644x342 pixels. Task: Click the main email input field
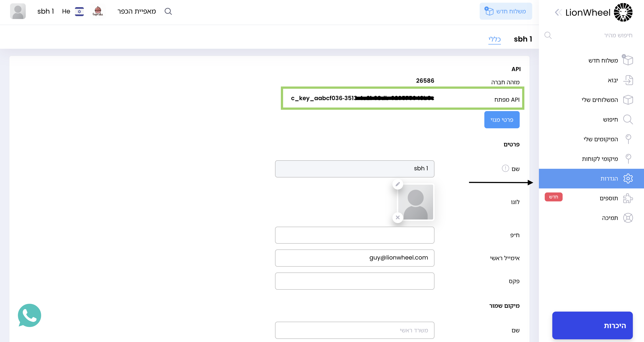pos(354,258)
